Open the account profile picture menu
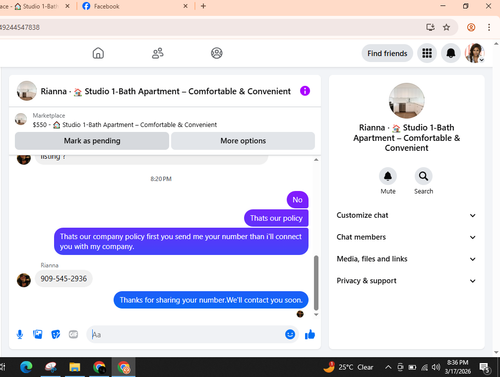 point(475,53)
